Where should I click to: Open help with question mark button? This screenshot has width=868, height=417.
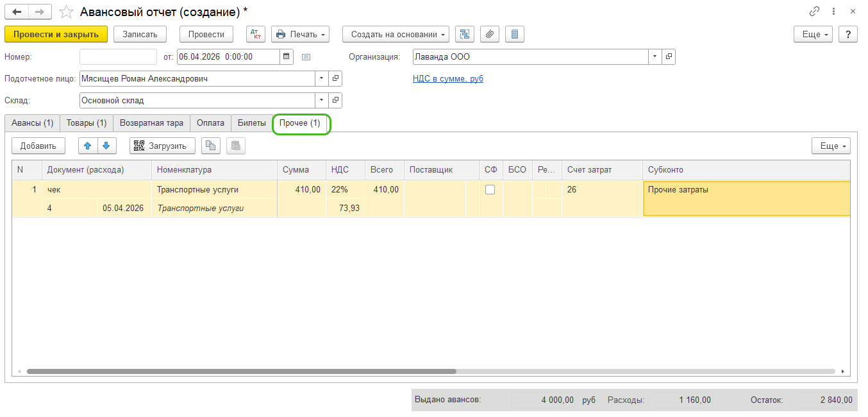point(847,34)
